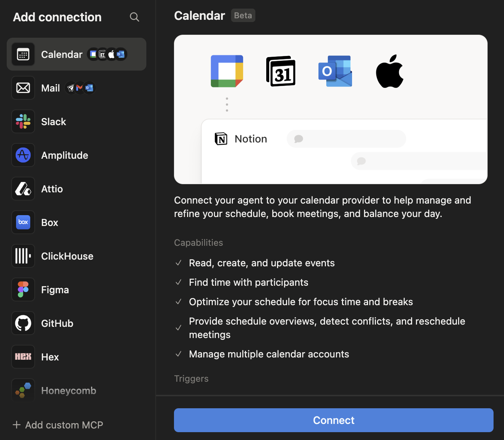The image size is (504, 440).
Task: Click the Notion Calendar 31 icon in preview
Action: coord(281,71)
